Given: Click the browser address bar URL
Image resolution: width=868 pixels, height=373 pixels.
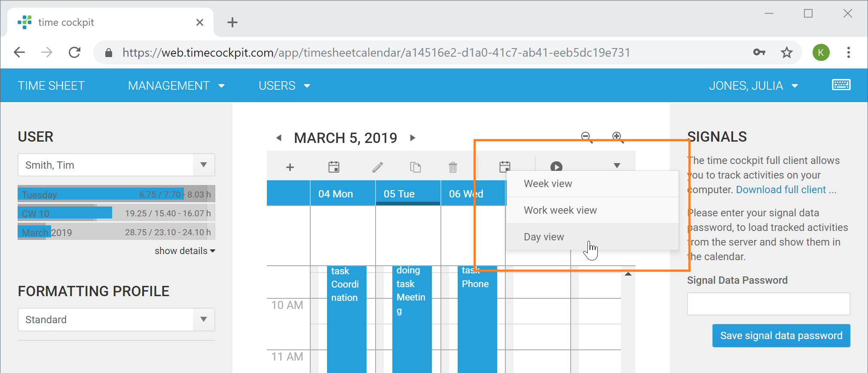Looking at the screenshot, I should pos(376,52).
